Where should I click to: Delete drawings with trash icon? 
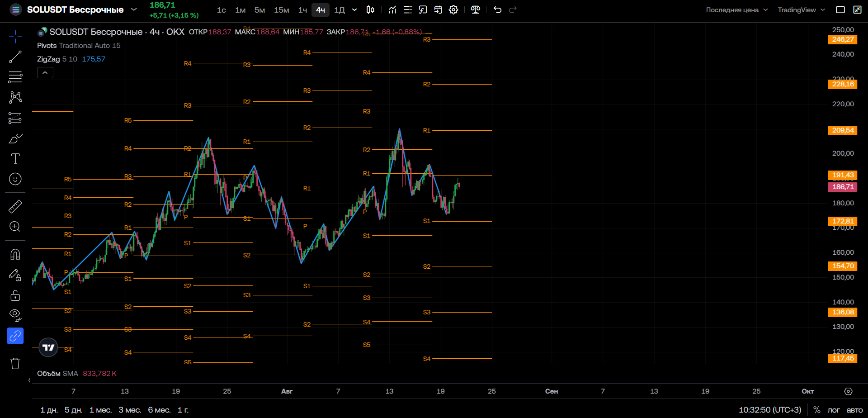tap(15, 363)
